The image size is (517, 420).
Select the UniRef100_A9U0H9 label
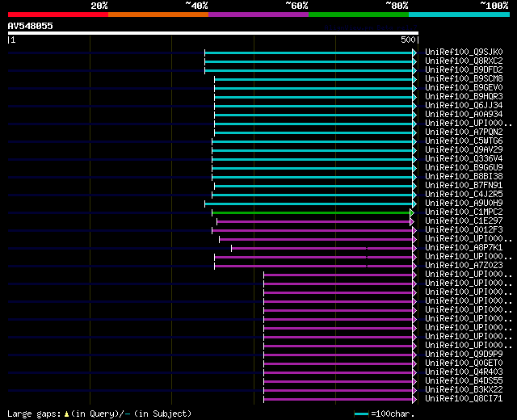pos(464,204)
